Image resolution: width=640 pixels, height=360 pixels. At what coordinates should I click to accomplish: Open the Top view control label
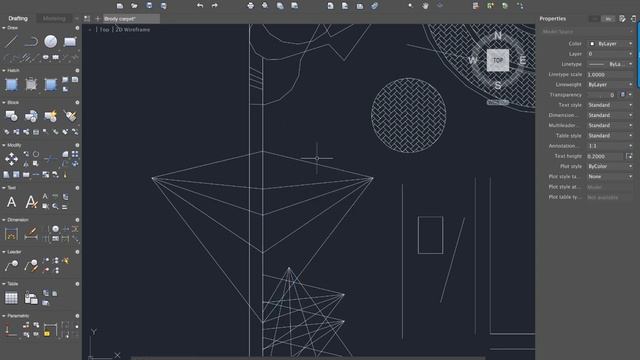[x=104, y=29]
